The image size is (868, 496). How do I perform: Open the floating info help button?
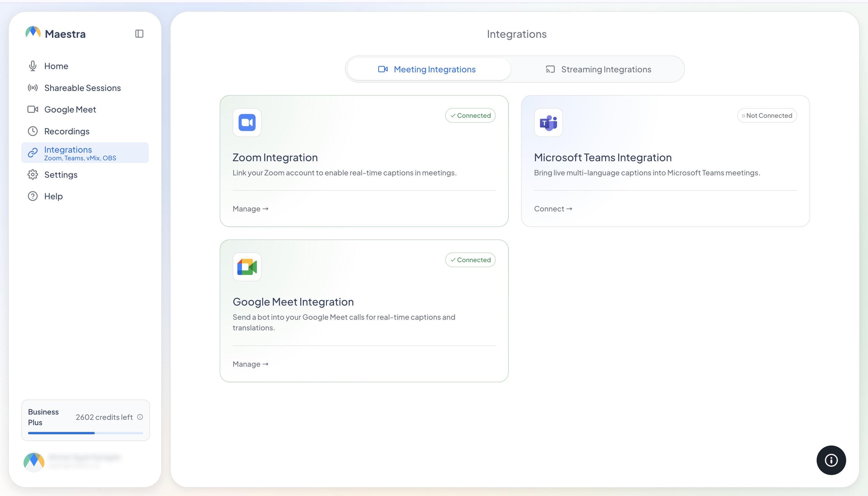pyautogui.click(x=831, y=460)
